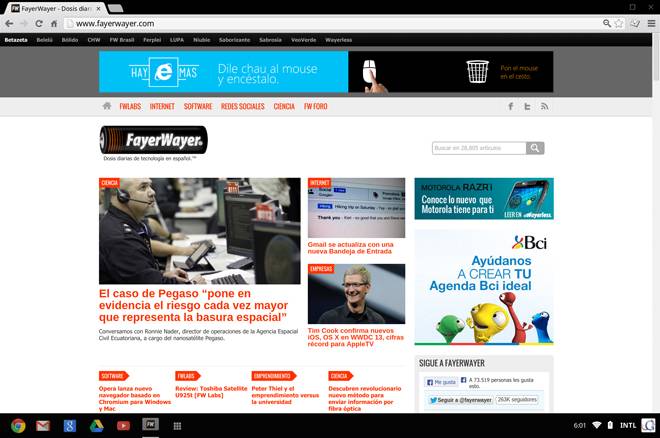Open the FW FORO menu item
The image size is (660, 438).
[316, 106]
